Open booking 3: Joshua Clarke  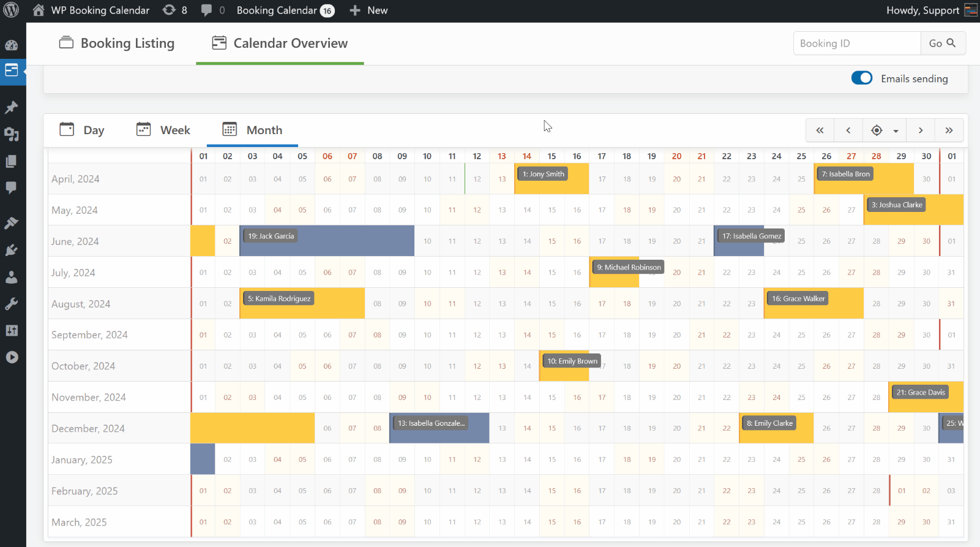897,205
